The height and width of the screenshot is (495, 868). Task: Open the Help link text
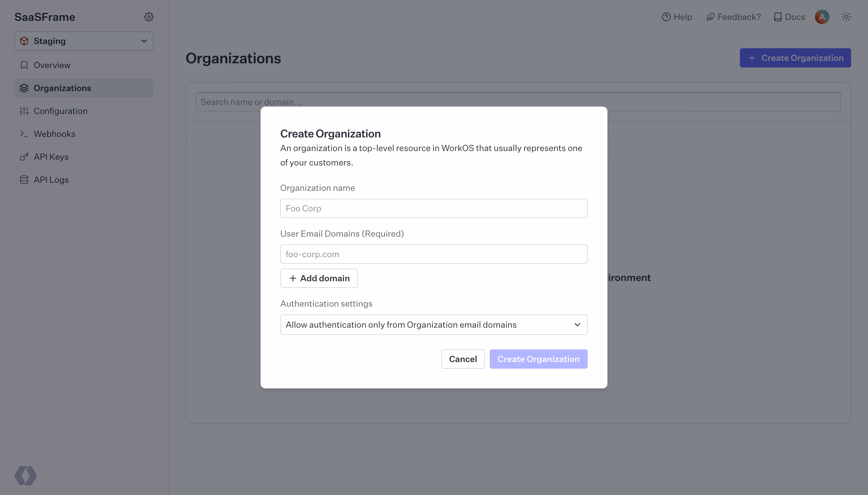pos(683,17)
